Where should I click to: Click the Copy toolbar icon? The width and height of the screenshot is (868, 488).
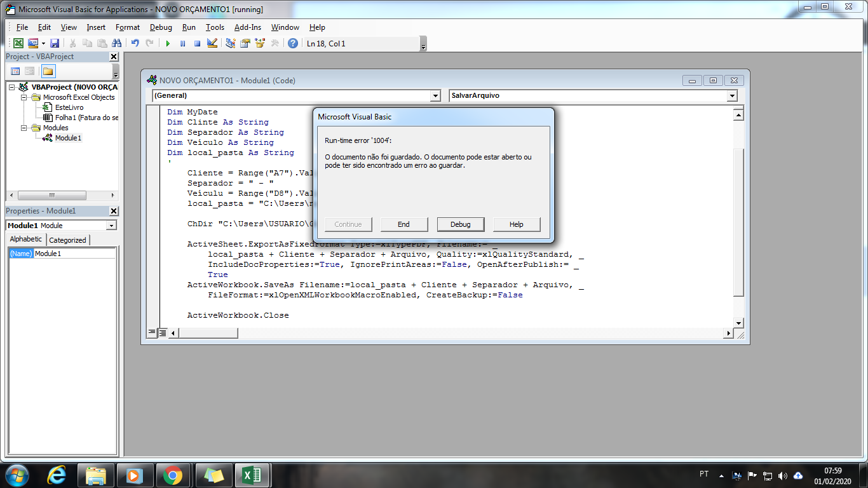tap(87, 43)
